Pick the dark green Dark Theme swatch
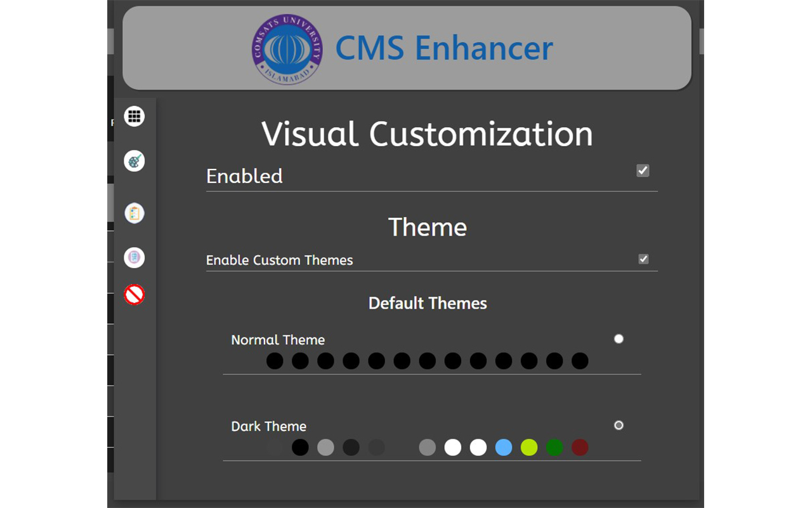The height and width of the screenshot is (508, 812). 554,448
